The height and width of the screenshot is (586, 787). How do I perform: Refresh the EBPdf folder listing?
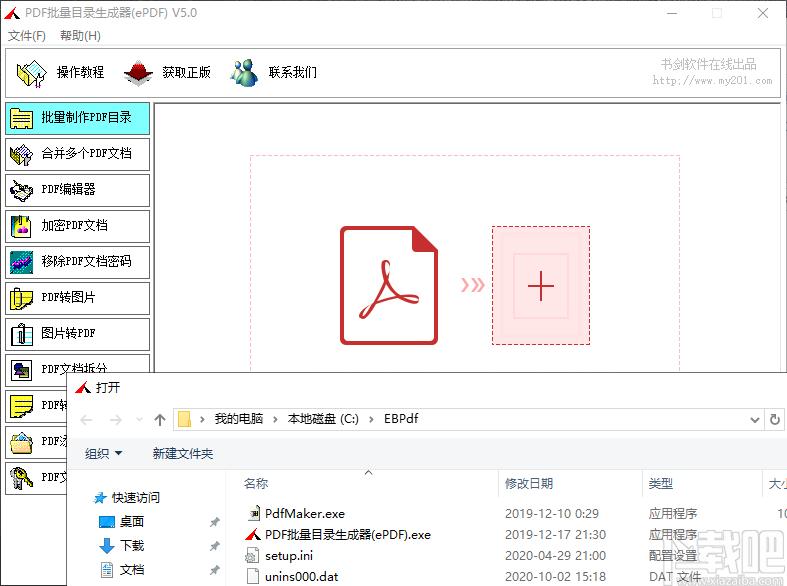click(775, 419)
